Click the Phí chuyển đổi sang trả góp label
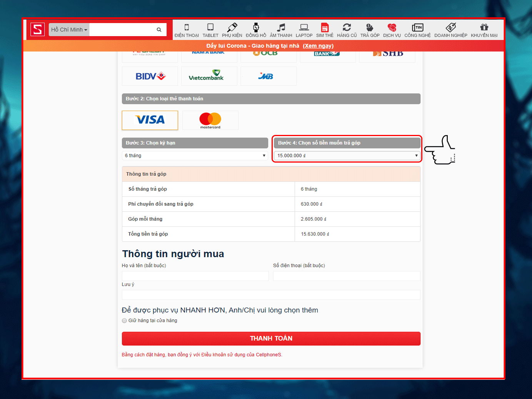532x399 pixels. coord(161,204)
